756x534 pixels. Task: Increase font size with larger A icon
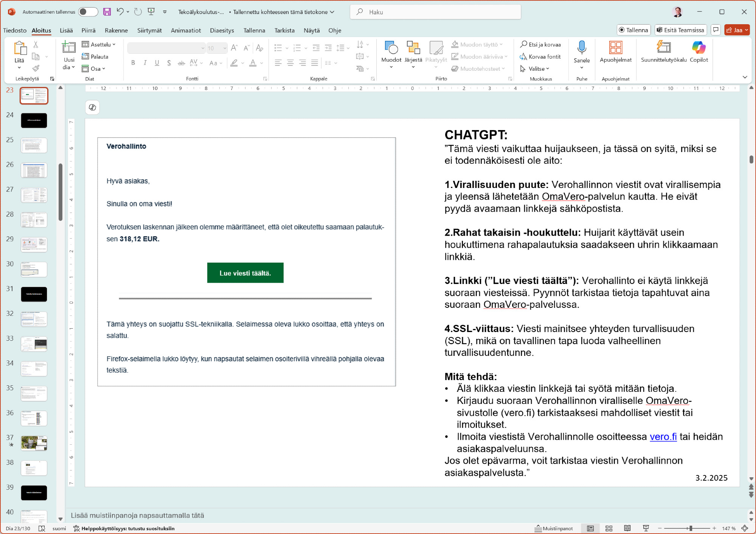(x=234, y=48)
